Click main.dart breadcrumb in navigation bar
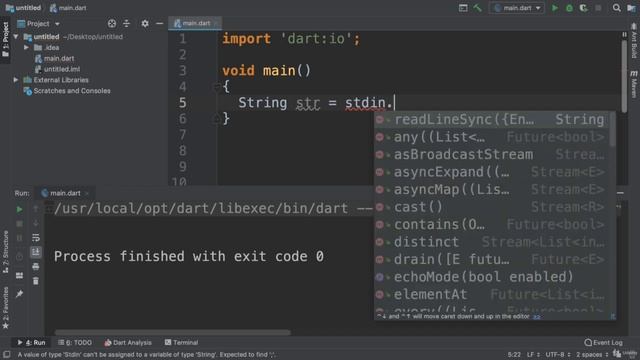640x360 pixels. click(x=68, y=8)
